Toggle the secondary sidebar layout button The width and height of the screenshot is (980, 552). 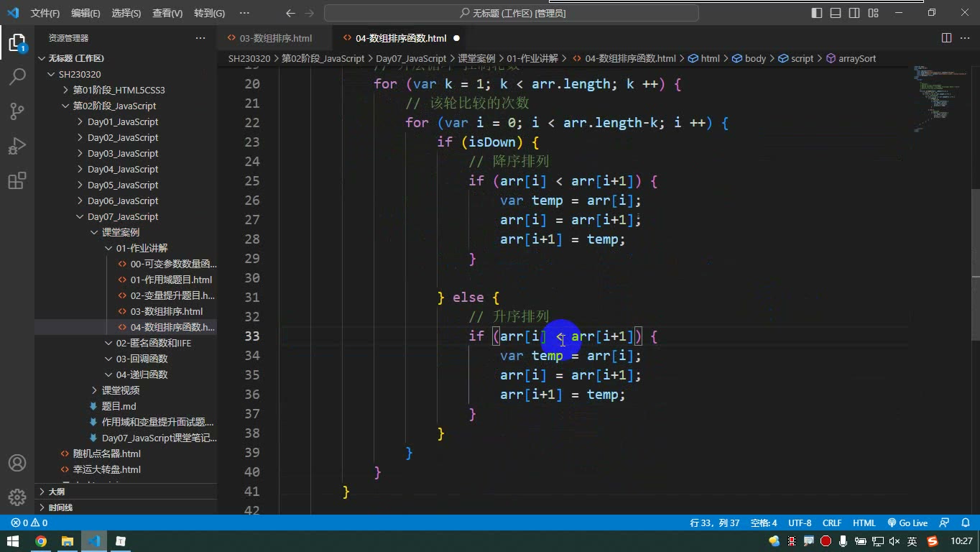[x=854, y=13]
